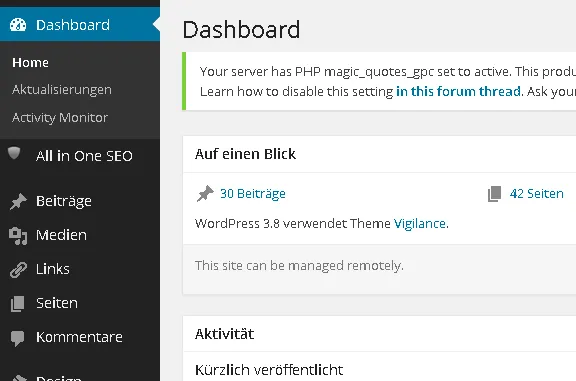Click the pin icon beside 30 Beiträge
Screen dimensions: 576x381
(x=205, y=194)
